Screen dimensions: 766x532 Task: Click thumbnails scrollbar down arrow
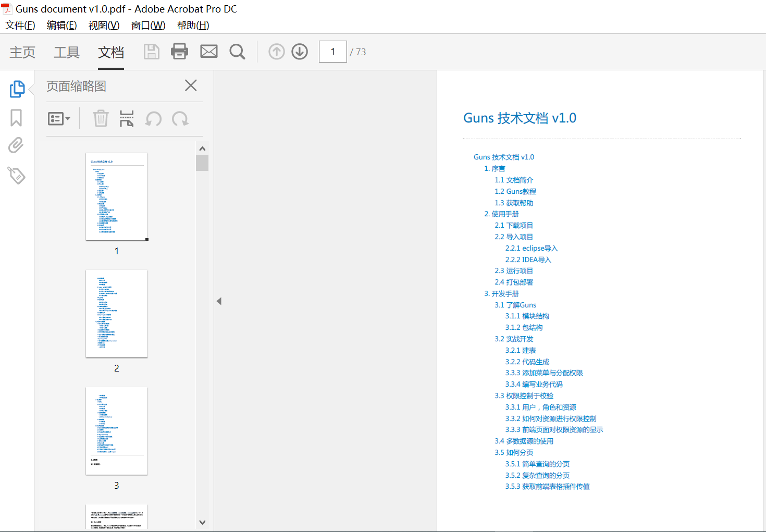pos(202,522)
